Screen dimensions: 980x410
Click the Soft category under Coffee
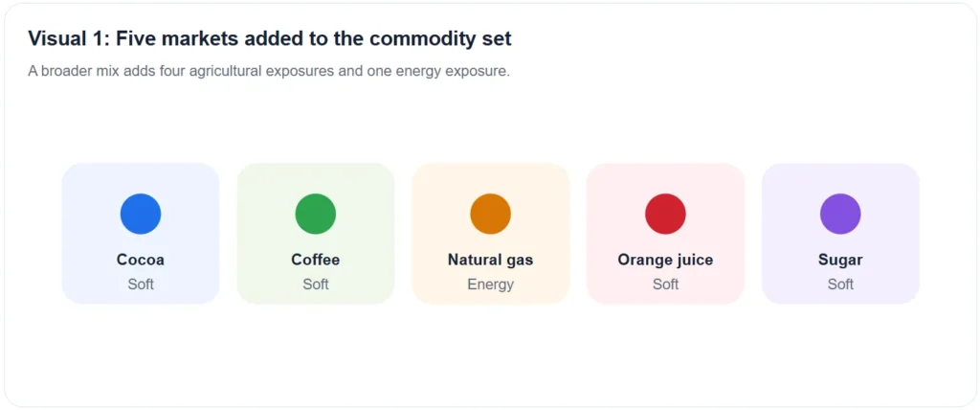[316, 285]
